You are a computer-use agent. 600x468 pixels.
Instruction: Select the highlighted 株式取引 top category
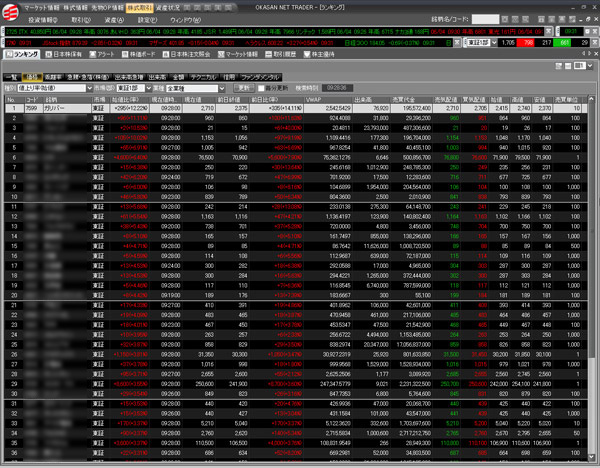139,8
